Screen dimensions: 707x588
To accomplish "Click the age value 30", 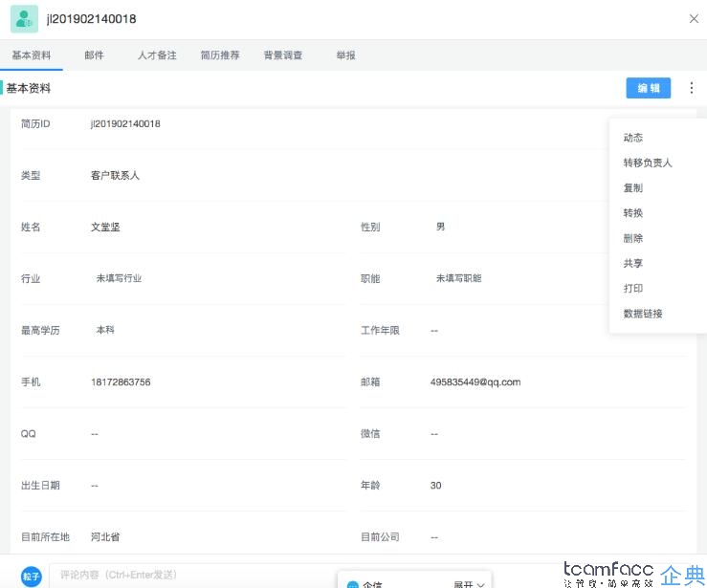I will point(435,486).
